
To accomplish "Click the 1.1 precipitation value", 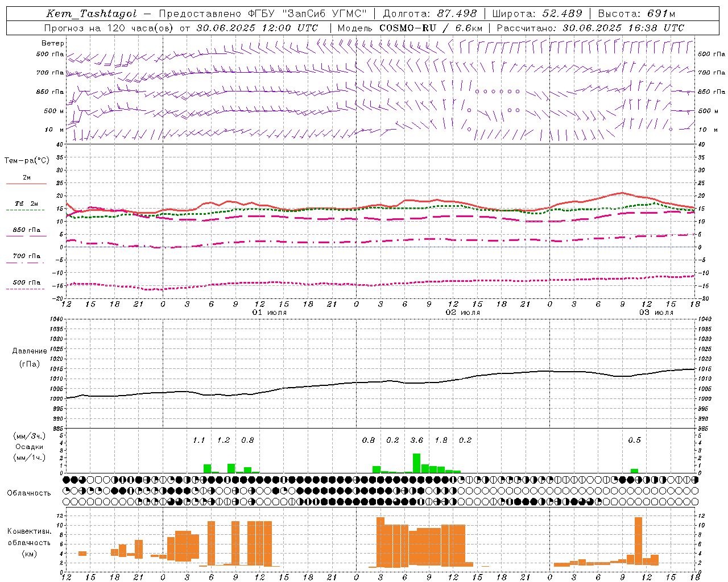I will pos(198,440).
